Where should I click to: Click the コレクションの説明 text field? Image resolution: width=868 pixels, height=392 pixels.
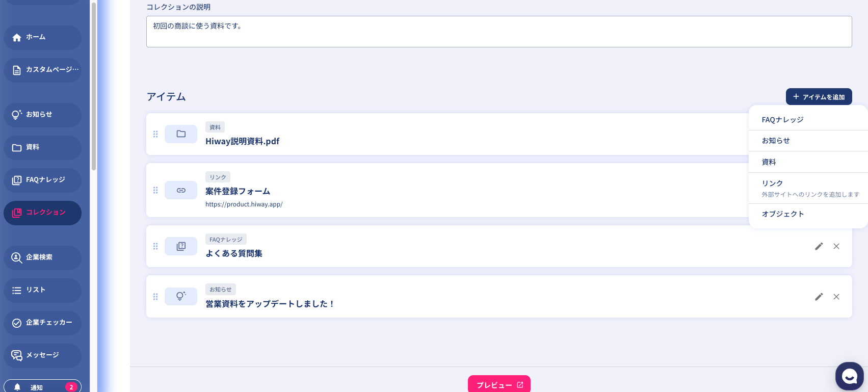point(498,32)
